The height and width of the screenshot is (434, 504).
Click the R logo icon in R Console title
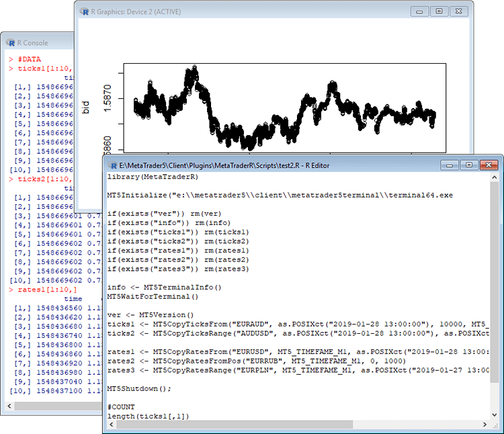[x=11, y=43]
